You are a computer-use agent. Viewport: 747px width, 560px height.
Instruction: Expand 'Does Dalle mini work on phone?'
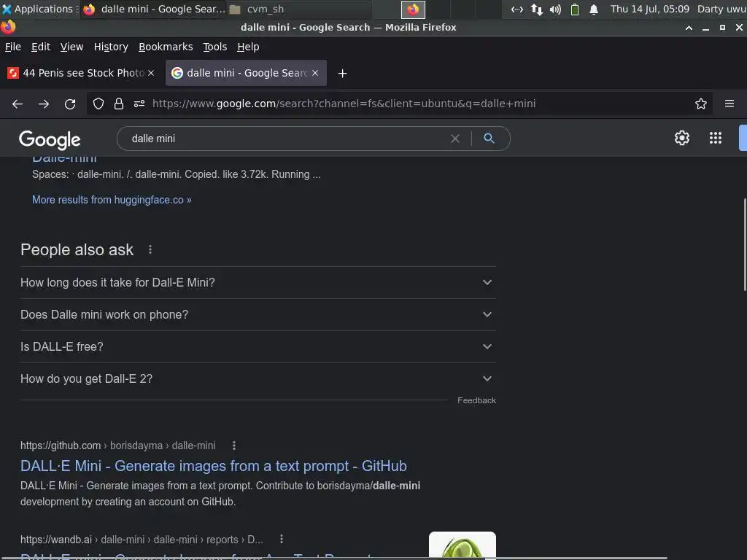click(x=258, y=315)
